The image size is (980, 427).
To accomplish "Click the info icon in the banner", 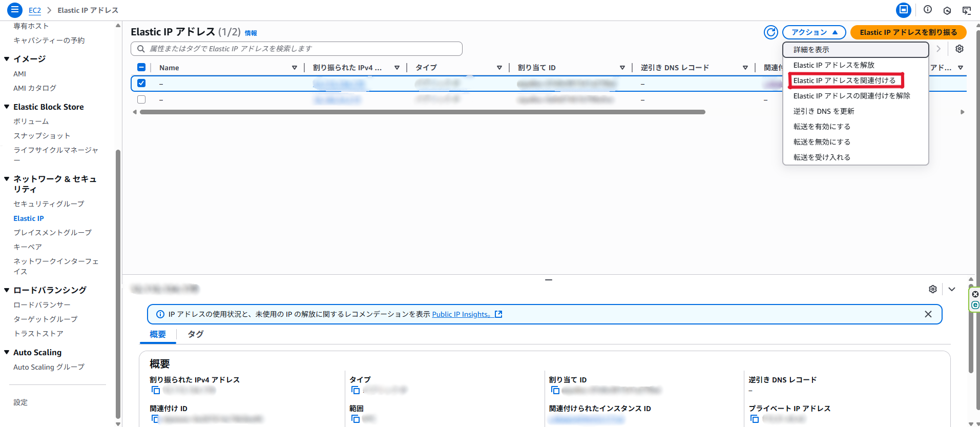I will [x=160, y=314].
